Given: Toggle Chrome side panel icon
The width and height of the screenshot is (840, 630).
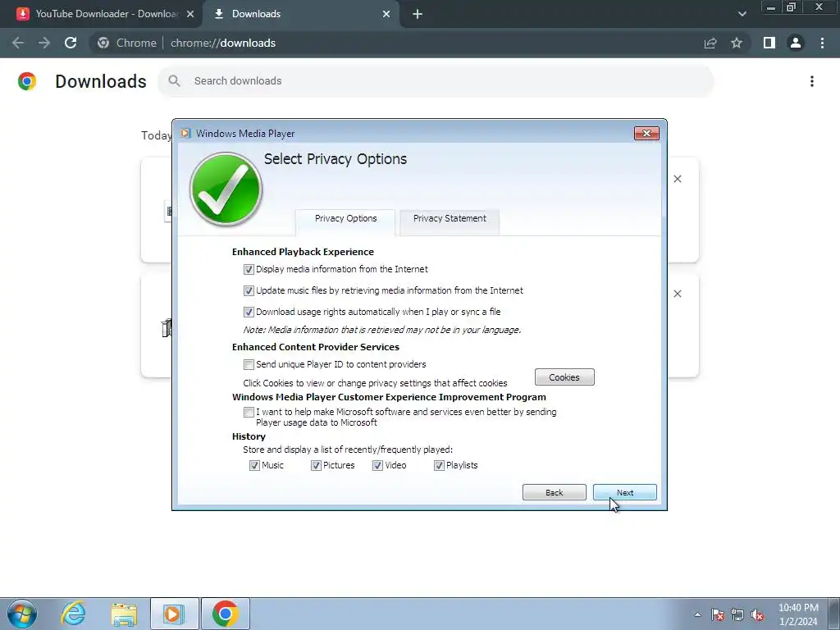Looking at the screenshot, I should (x=769, y=43).
